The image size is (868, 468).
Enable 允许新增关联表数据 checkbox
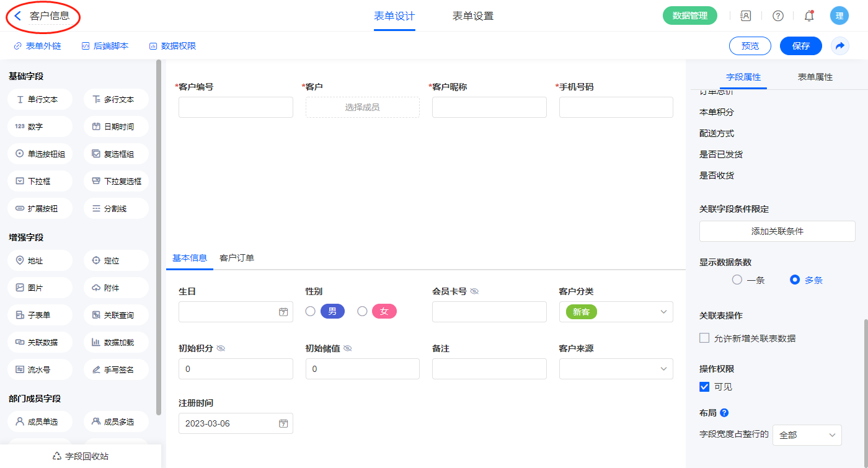tap(704, 338)
